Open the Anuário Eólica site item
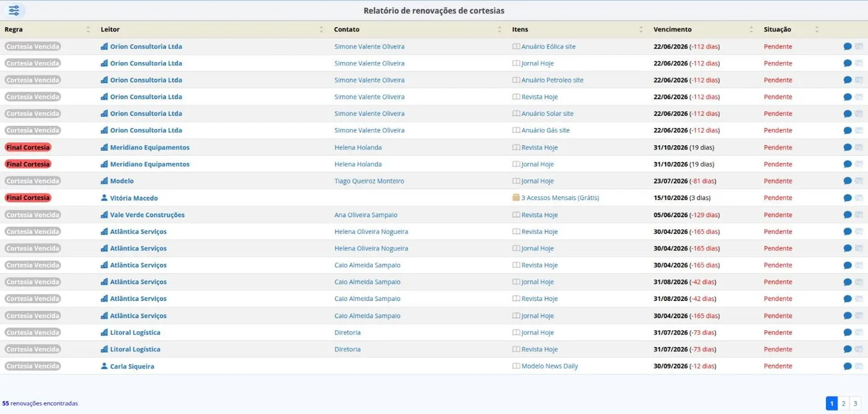Image resolution: width=868 pixels, height=414 pixels. coord(548,47)
